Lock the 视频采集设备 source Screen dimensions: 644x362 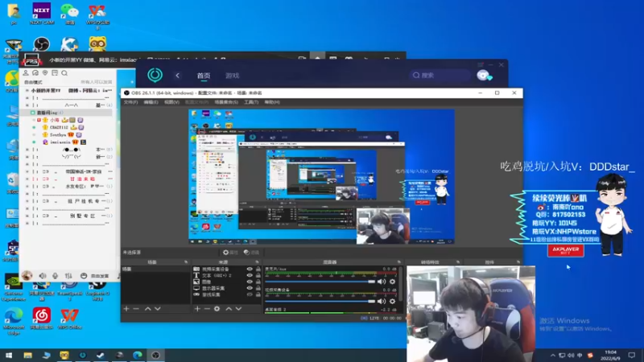258,269
